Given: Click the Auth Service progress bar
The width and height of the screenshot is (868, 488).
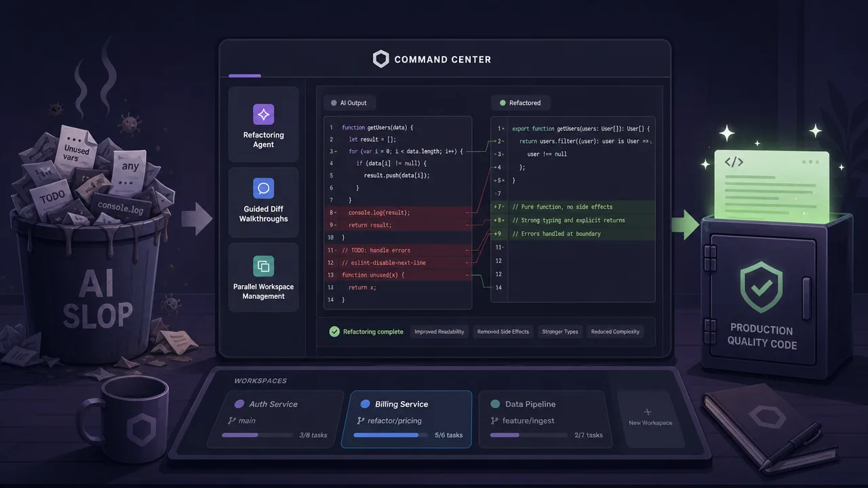Looking at the screenshot, I should pos(258,435).
